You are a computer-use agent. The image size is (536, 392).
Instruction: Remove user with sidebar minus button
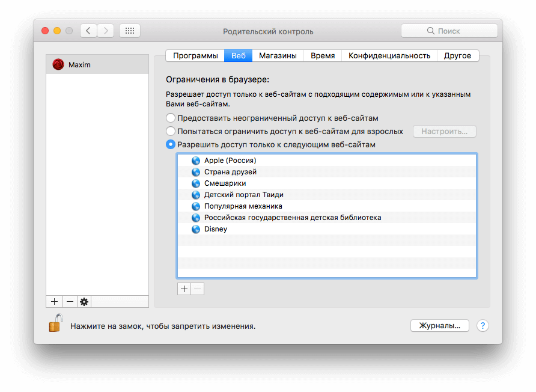[x=70, y=301]
